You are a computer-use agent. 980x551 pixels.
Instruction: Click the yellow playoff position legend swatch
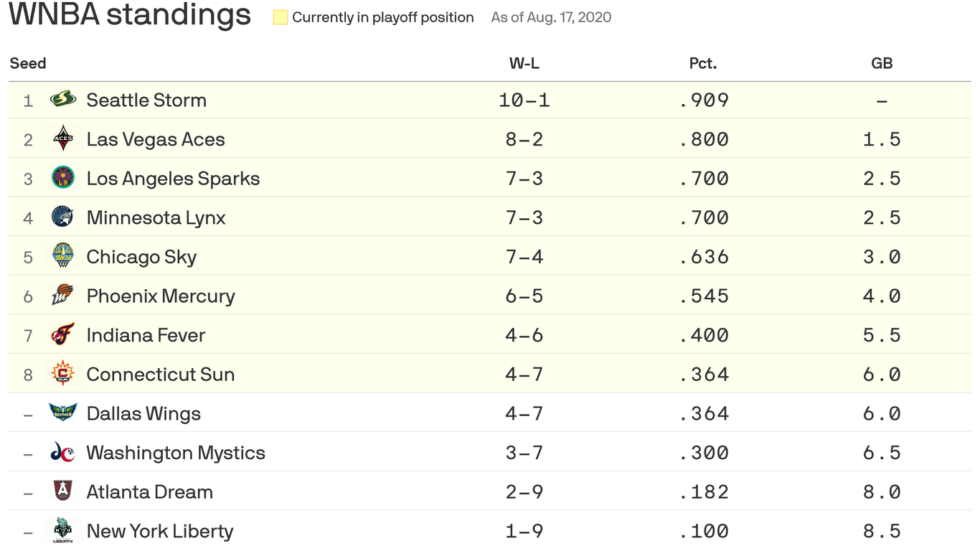281,17
